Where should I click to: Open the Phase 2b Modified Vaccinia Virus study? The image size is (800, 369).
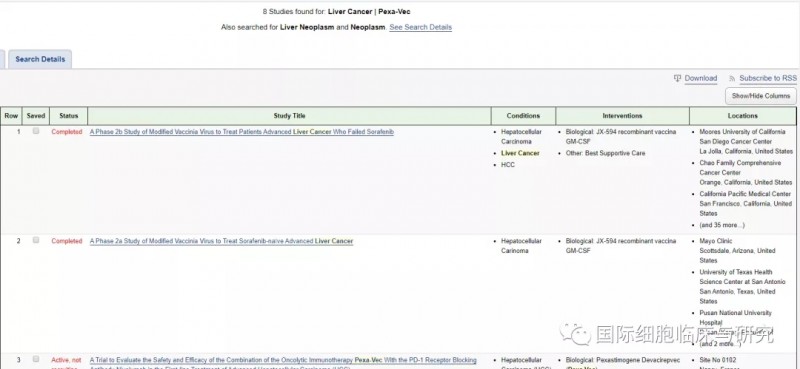coord(241,132)
